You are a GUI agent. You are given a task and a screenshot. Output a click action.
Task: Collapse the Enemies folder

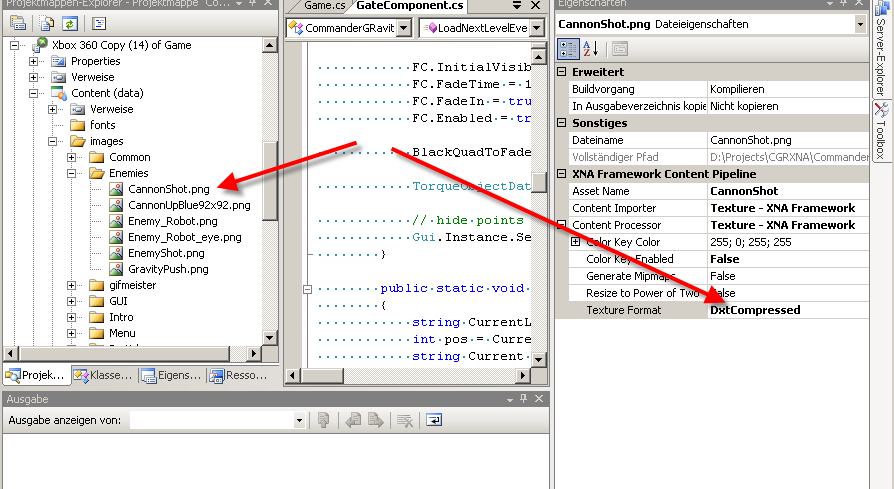[x=71, y=173]
